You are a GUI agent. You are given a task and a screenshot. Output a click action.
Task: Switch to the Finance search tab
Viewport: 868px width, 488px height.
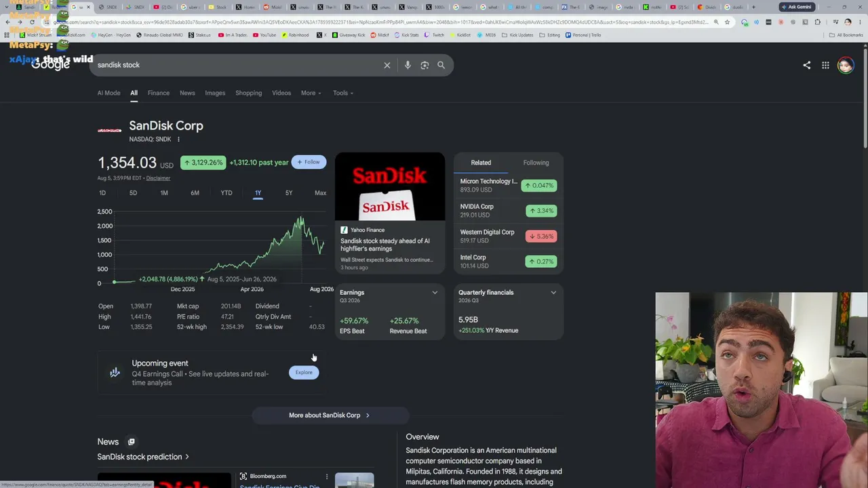(x=159, y=93)
